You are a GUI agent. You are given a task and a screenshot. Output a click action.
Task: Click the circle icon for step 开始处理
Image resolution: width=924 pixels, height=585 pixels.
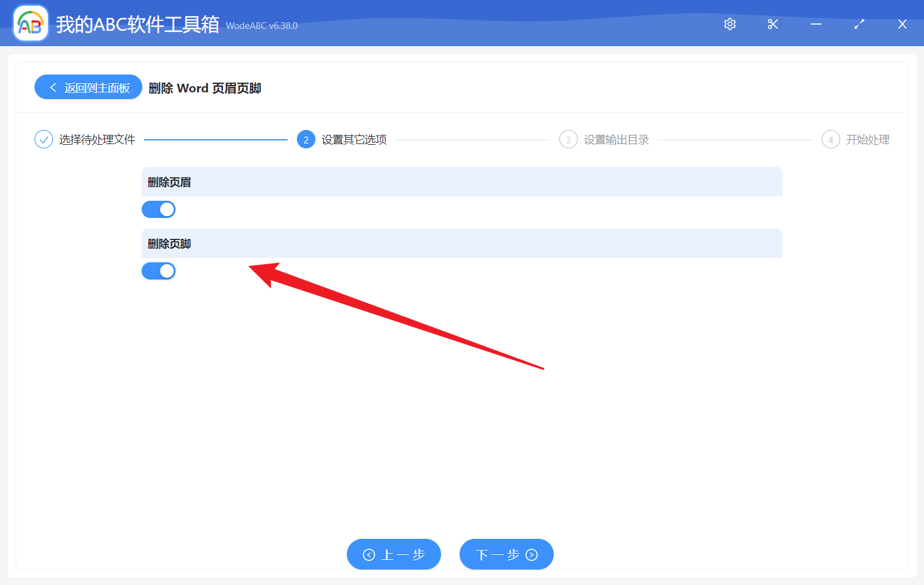(x=830, y=139)
